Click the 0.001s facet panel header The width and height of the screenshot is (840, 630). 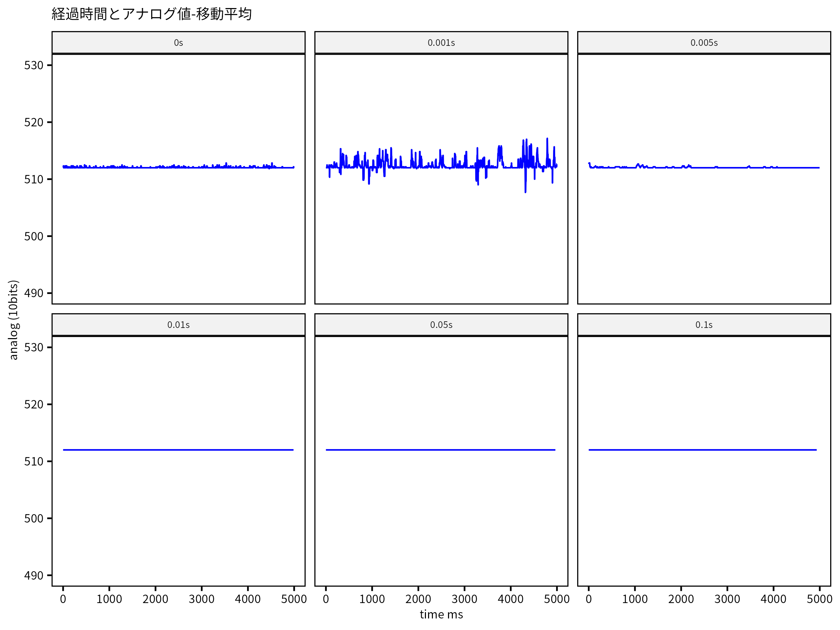point(441,43)
